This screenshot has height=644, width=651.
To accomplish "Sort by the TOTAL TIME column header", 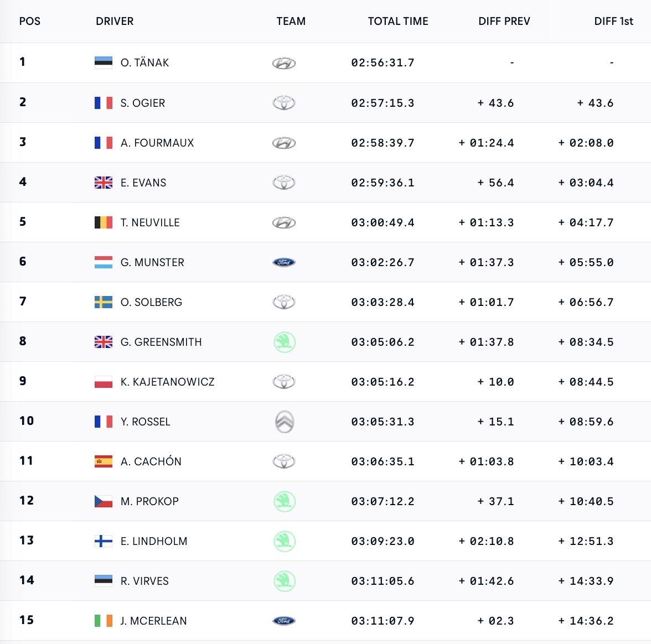I will tap(398, 21).
